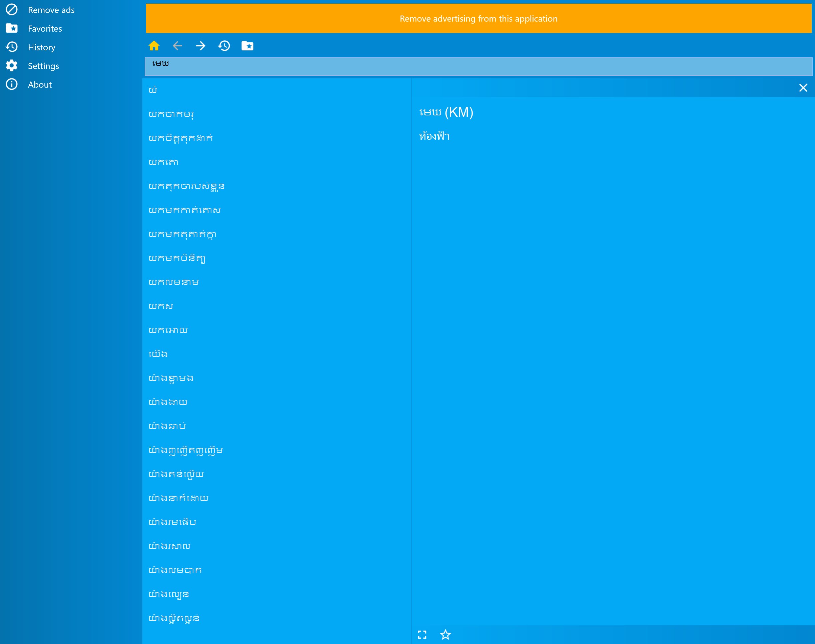Open favorites folder icon in toolbar
The image size is (815, 644).
(247, 46)
